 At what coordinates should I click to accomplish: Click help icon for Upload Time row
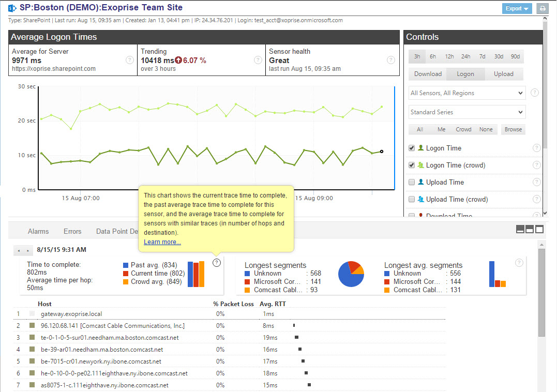[x=537, y=182]
